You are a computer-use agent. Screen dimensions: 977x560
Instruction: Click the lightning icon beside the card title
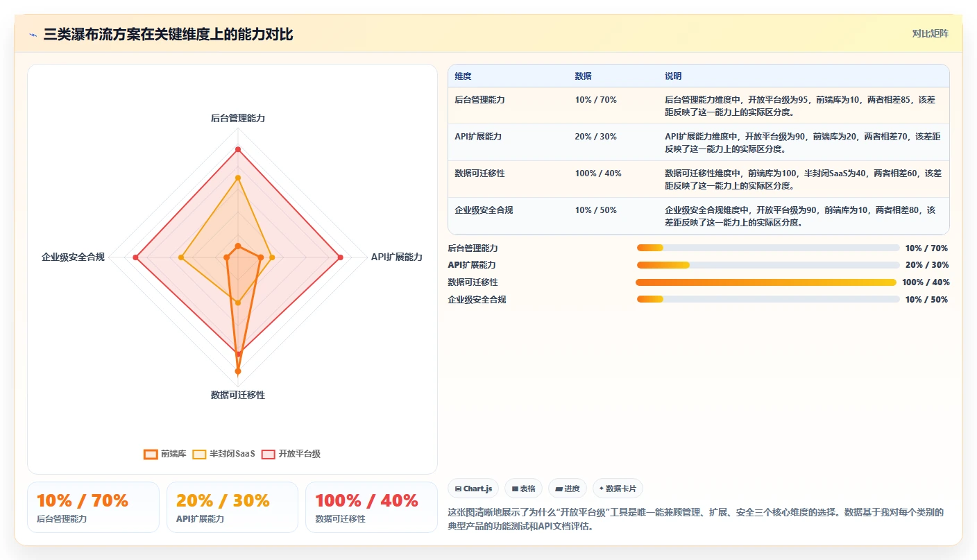coord(33,35)
